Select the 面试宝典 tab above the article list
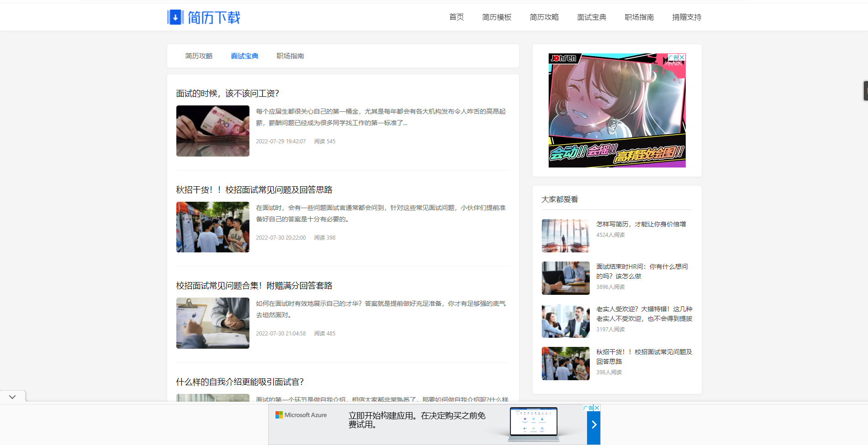This screenshot has width=868, height=445. tap(244, 56)
